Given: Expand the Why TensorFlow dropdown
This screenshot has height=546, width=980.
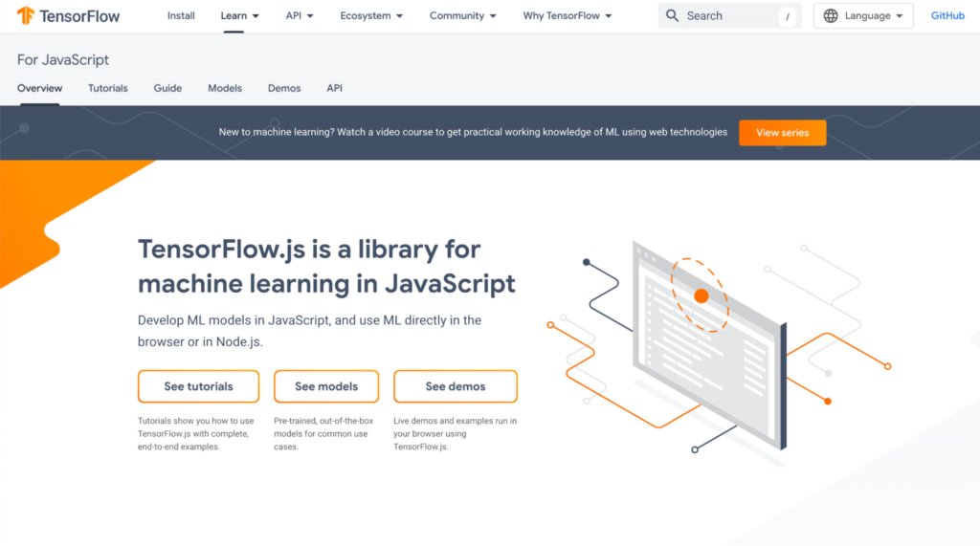Looking at the screenshot, I should [x=567, y=15].
